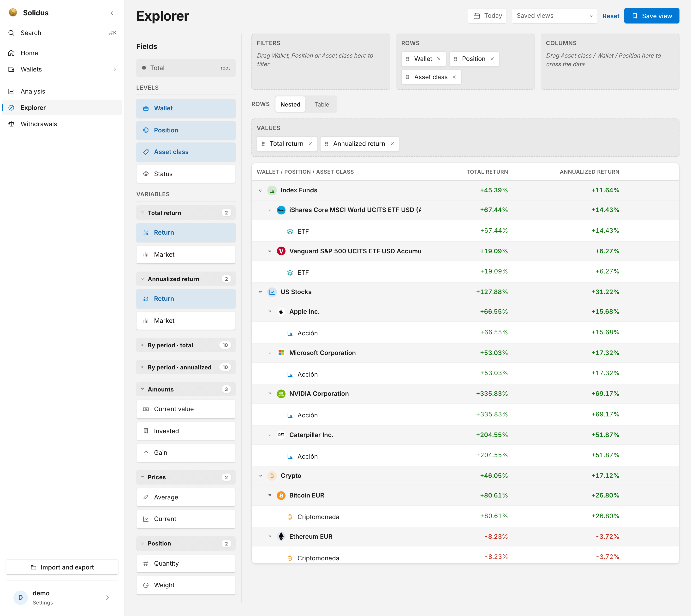Open Withdrawals page

pos(62,124)
